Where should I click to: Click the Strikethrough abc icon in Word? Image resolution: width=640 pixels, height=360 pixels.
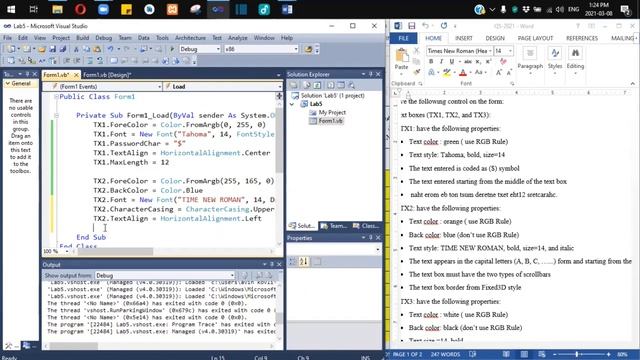468,62
